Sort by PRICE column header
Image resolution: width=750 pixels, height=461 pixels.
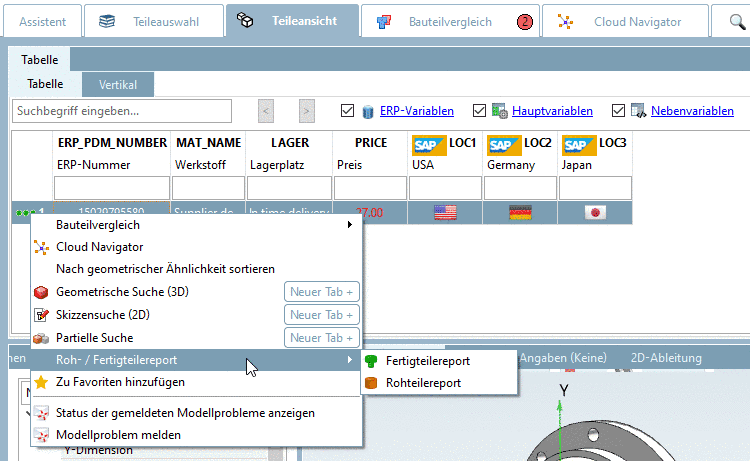(x=371, y=143)
